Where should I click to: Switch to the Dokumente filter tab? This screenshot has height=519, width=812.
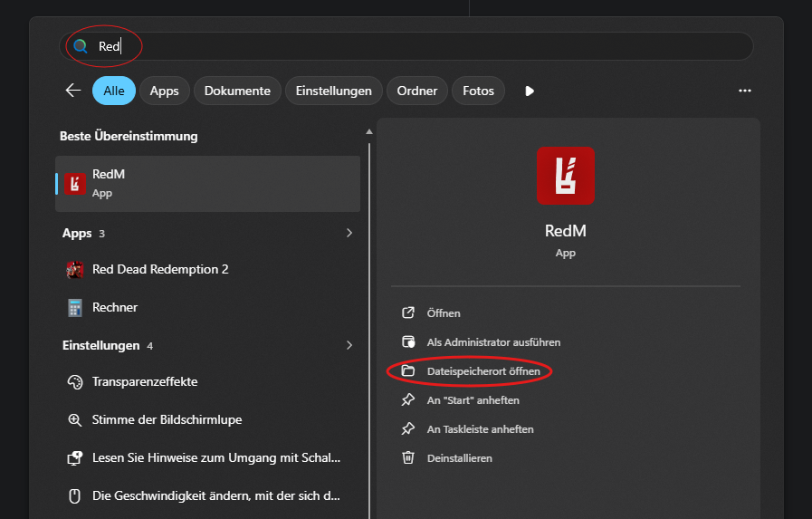tap(237, 91)
